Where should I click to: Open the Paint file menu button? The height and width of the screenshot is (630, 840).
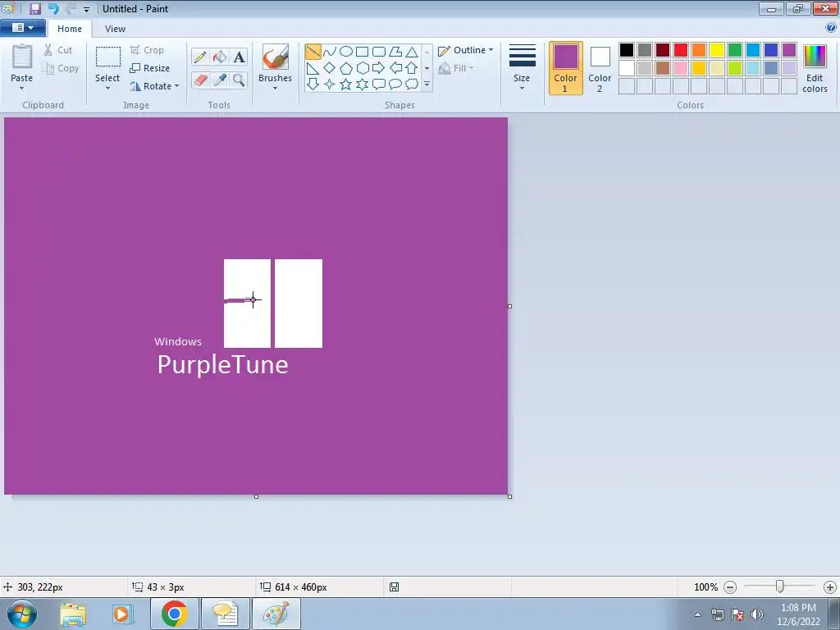point(22,28)
